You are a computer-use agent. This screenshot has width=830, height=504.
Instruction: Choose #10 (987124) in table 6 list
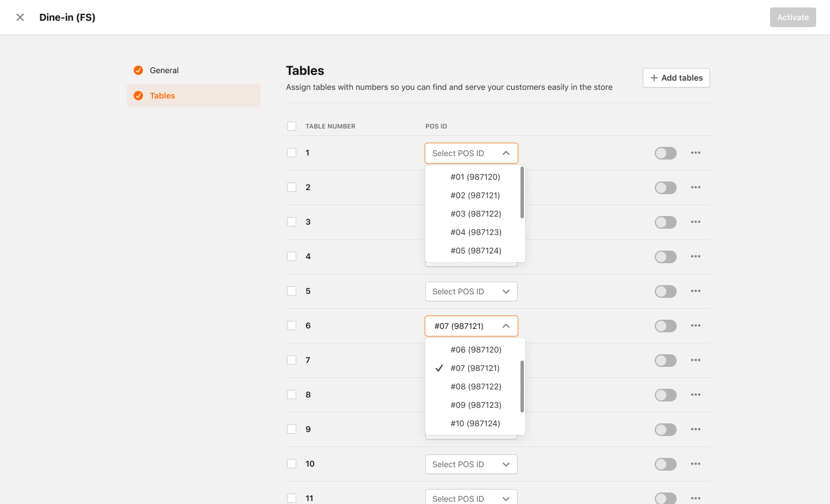pyautogui.click(x=475, y=423)
